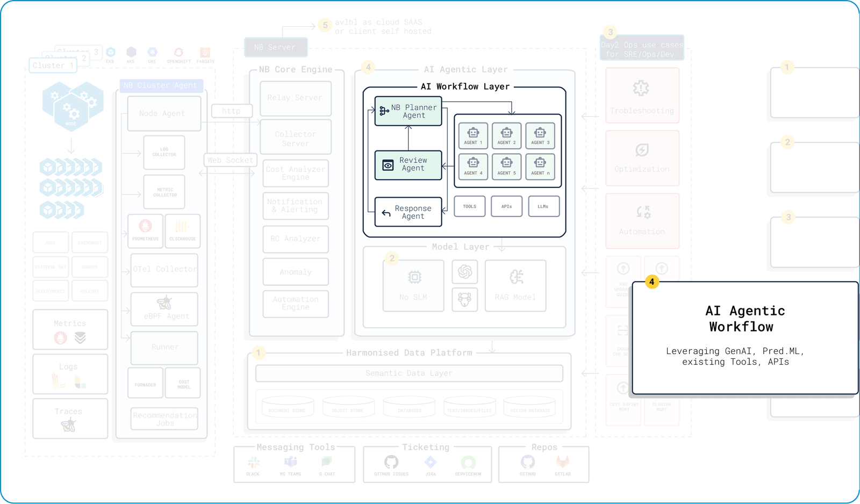This screenshot has width=860, height=504.
Task: Click the eBPF Agent bee icon
Action: (164, 303)
